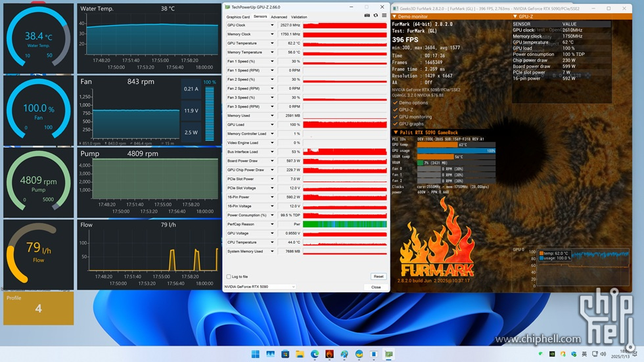Click GPU Voltage value 0.9550 V
Screen dimensions: 644x362
pyautogui.click(x=290, y=233)
